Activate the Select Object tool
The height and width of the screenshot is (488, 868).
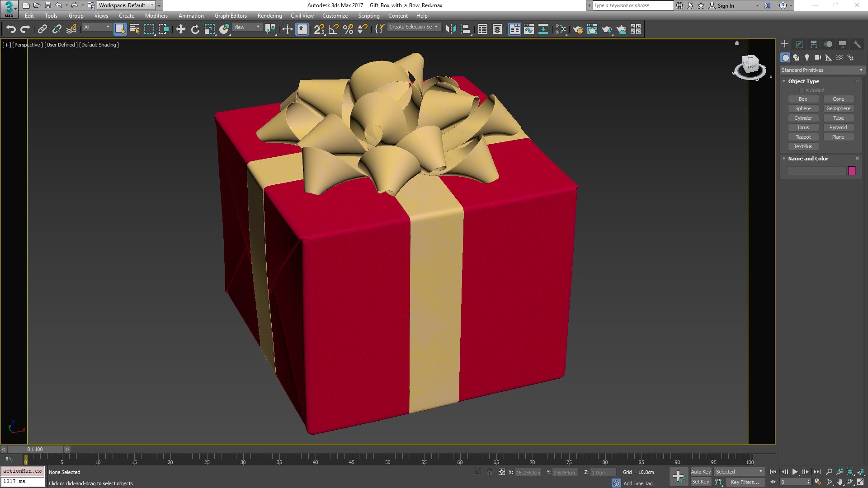120,29
